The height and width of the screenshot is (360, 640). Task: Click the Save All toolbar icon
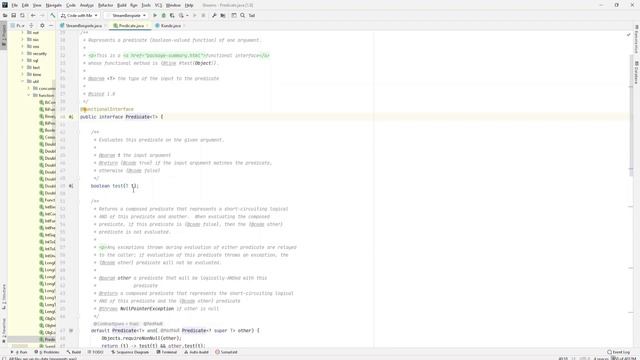click(13, 16)
